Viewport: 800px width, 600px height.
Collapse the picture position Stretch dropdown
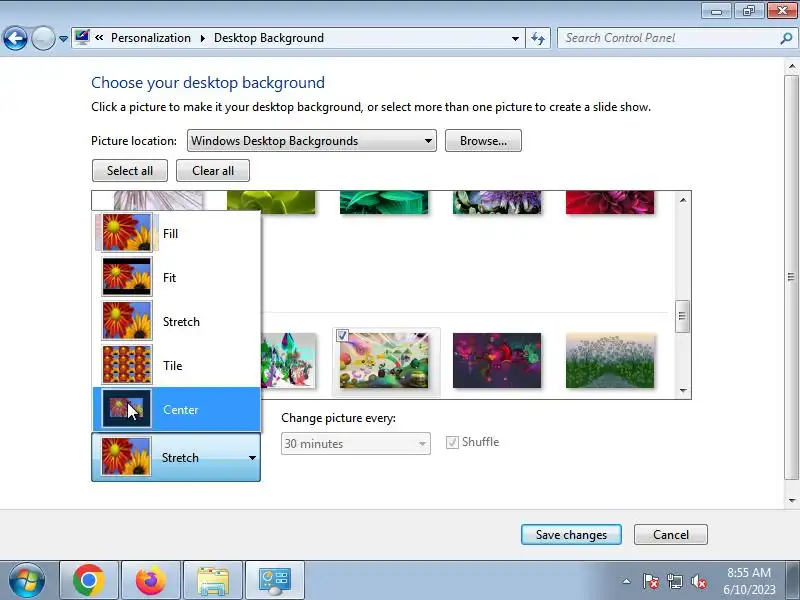[x=176, y=457]
